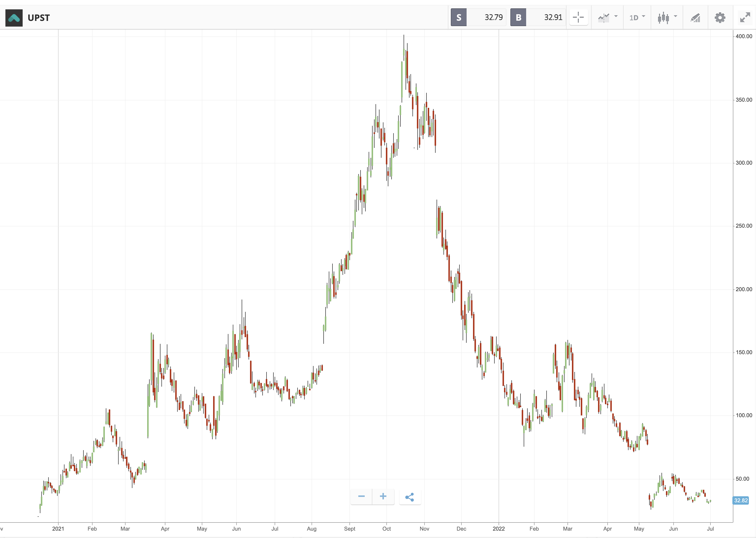Click the Aug label on time axis
The height and width of the screenshot is (538, 756).
tap(311, 529)
